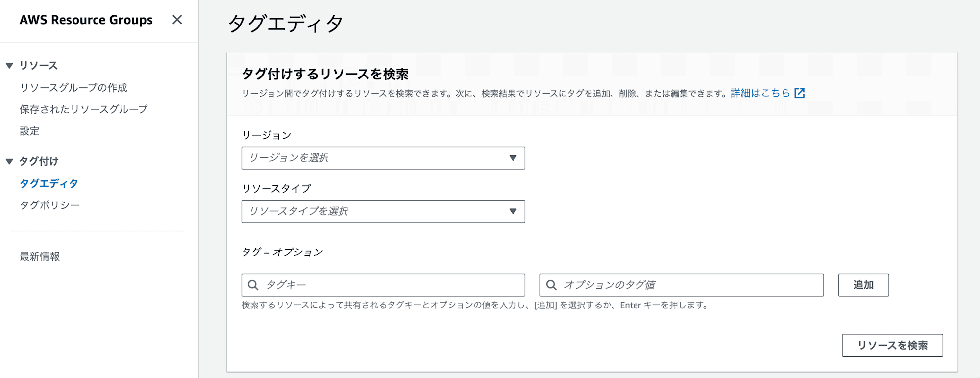Open タグポリシー in sidebar
The width and height of the screenshot is (980, 378).
pos(49,205)
